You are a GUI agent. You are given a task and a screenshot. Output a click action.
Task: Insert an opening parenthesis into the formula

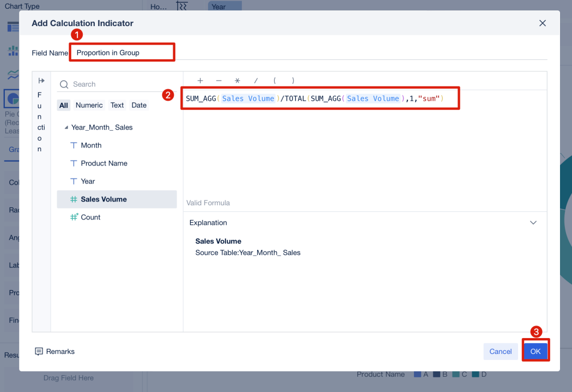point(274,80)
